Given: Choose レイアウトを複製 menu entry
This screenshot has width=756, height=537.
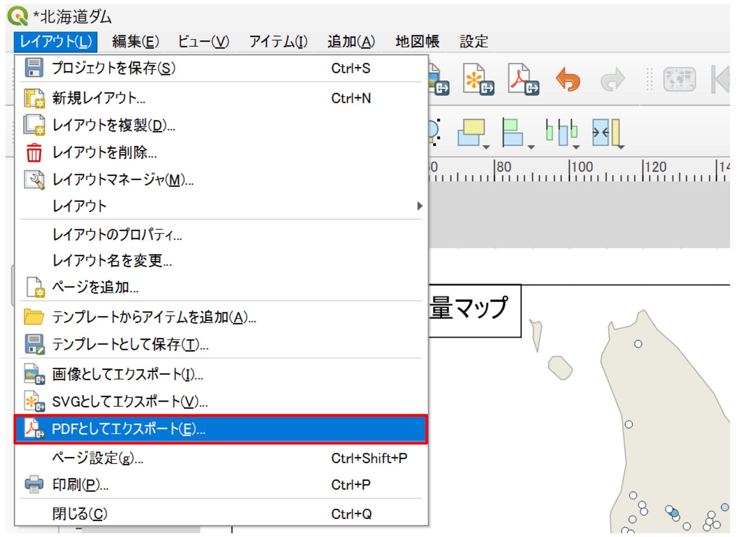Looking at the screenshot, I should tap(221, 125).
